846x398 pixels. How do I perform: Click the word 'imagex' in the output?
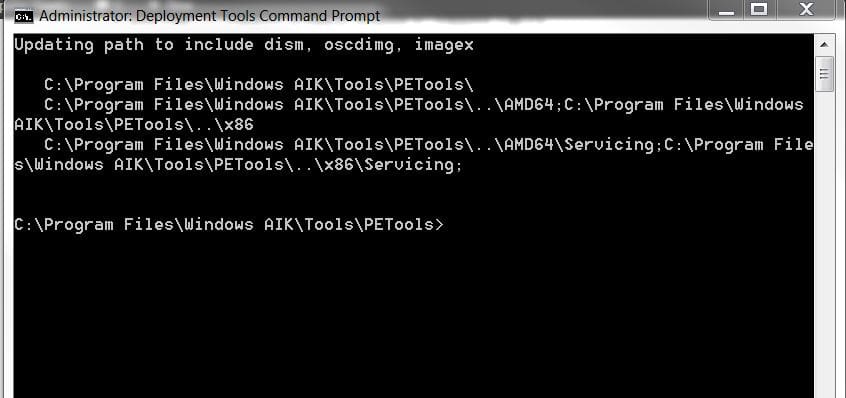tap(444, 46)
